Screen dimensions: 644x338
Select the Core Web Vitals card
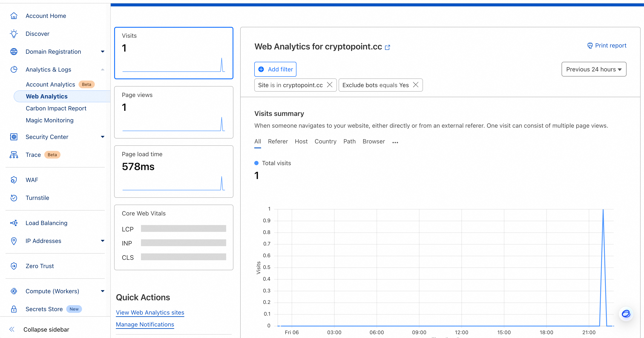174,237
